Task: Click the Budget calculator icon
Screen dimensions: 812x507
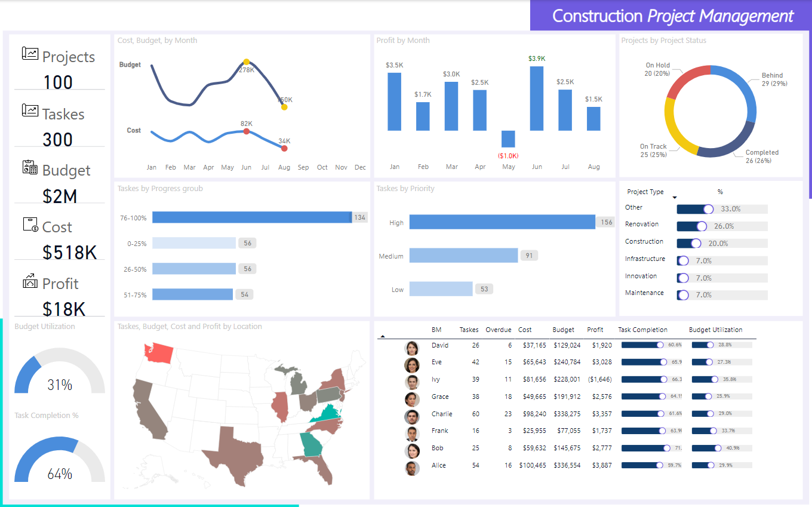Action: point(30,167)
